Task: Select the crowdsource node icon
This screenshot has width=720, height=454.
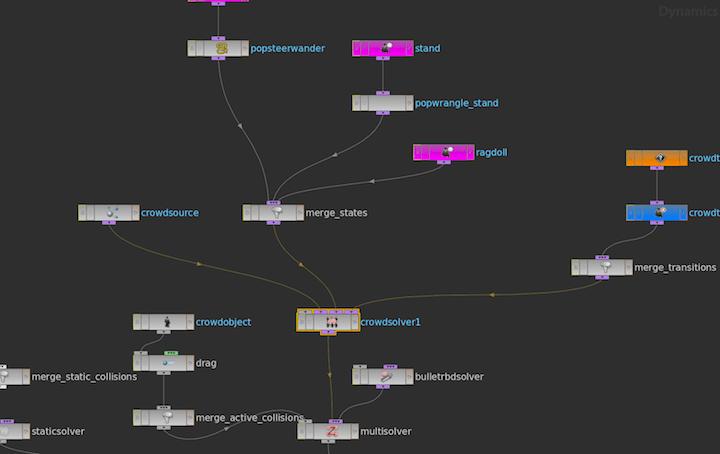Action: point(109,213)
